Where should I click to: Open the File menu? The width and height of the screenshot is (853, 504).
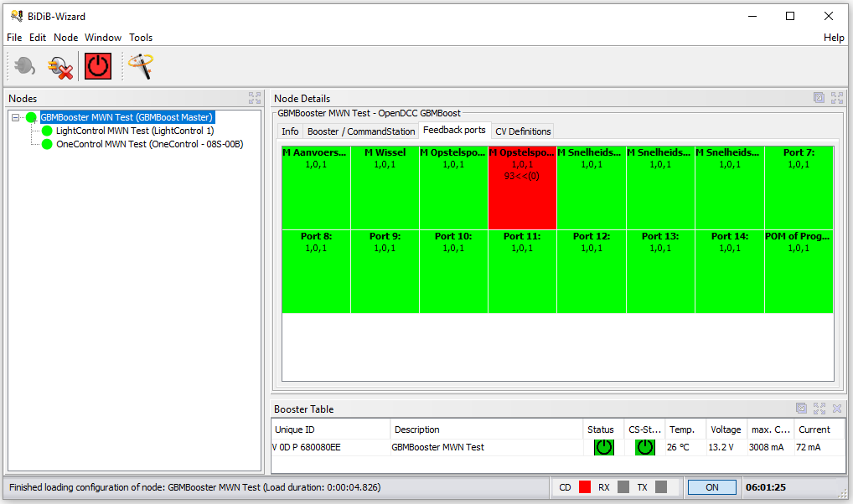(14, 38)
